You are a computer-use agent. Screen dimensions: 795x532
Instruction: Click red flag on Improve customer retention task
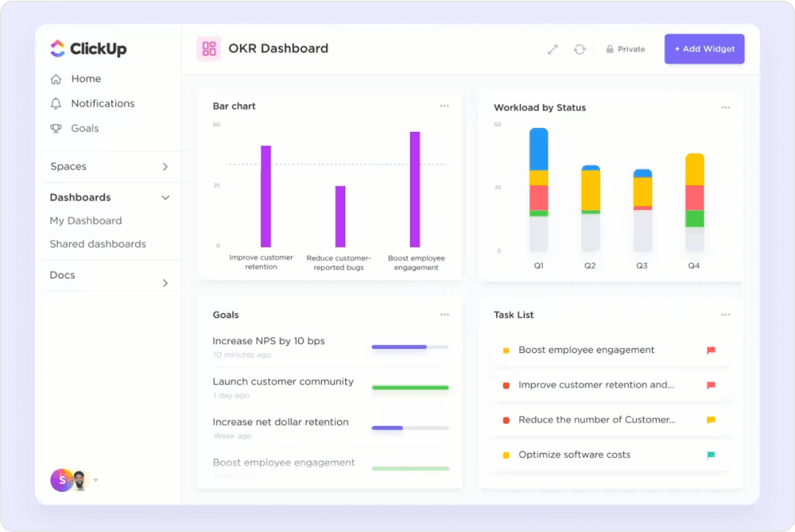point(711,385)
